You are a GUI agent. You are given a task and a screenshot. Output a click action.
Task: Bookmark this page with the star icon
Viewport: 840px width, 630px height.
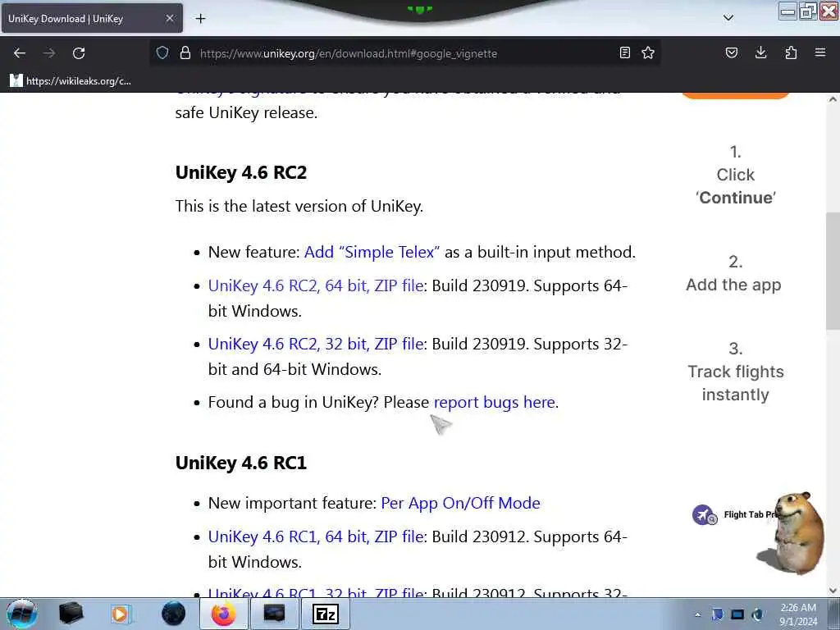pyautogui.click(x=648, y=52)
